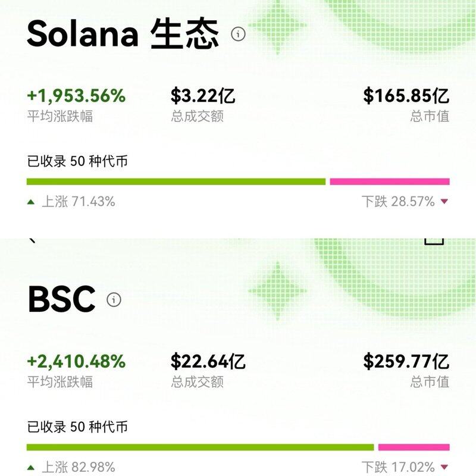476x476 pixels.
Task: Click green up triangle beside 上涨 82.98%
Action: click(x=31, y=468)
